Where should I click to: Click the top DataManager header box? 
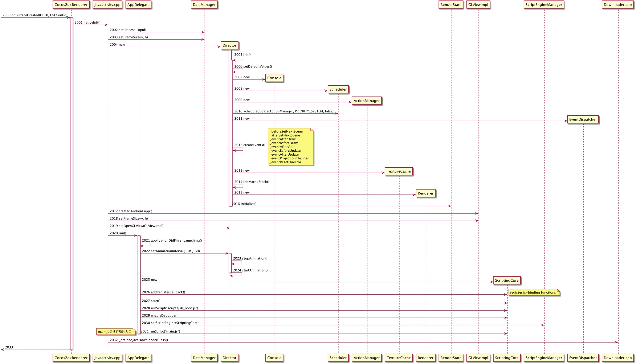pos(204,5)
